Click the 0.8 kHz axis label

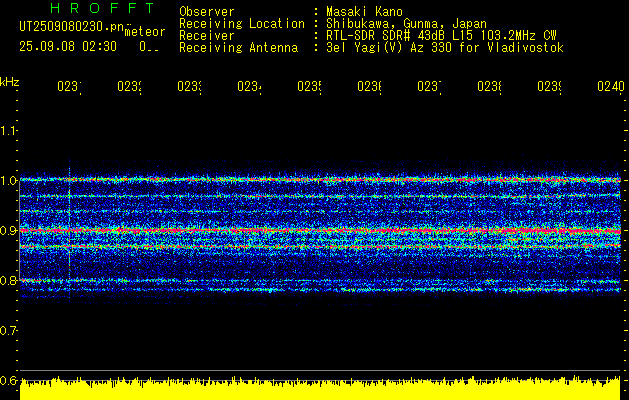[x=8, y=280]
